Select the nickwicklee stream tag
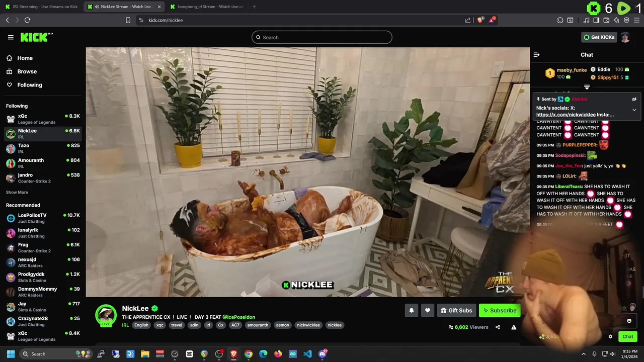The width and height of the screenshot is (644, 362). coord(308,325)
